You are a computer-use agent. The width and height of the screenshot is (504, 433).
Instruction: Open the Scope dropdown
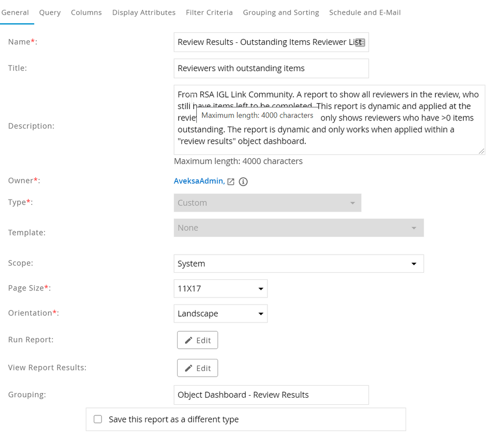[x=298, y=264]
